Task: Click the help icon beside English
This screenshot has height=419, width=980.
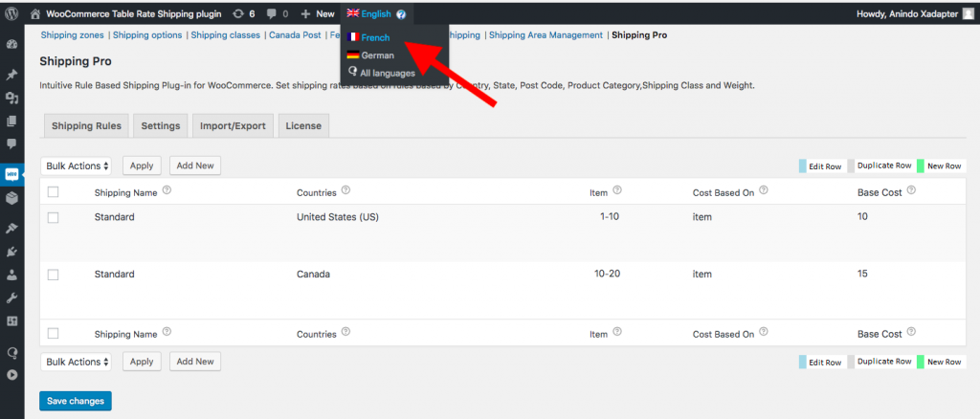Action: pos(401,14)
